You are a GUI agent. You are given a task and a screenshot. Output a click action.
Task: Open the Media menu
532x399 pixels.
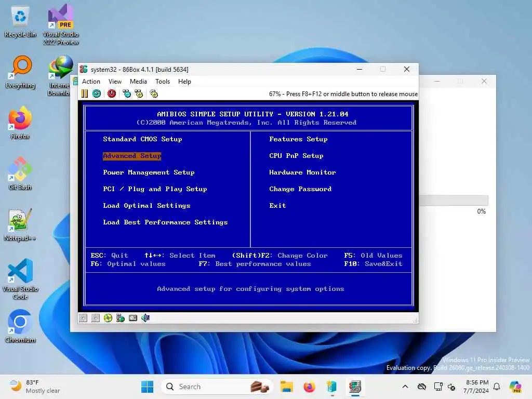138,82
